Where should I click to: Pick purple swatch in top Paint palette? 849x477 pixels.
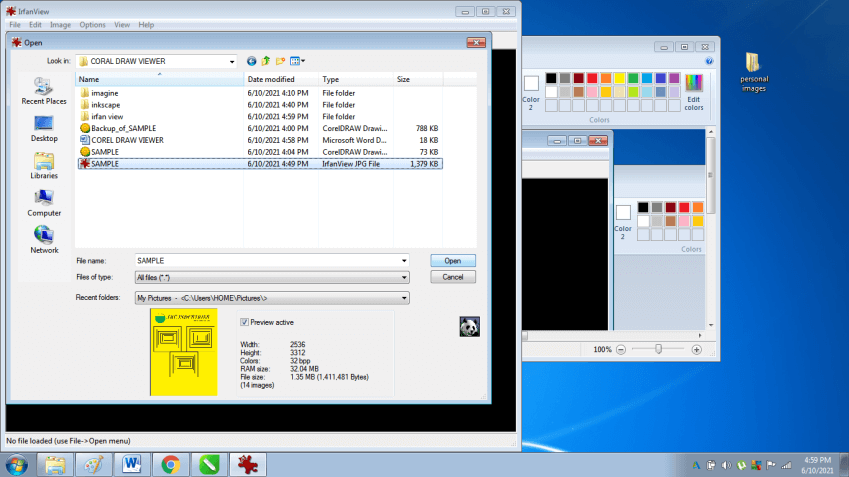pos(674,79)
